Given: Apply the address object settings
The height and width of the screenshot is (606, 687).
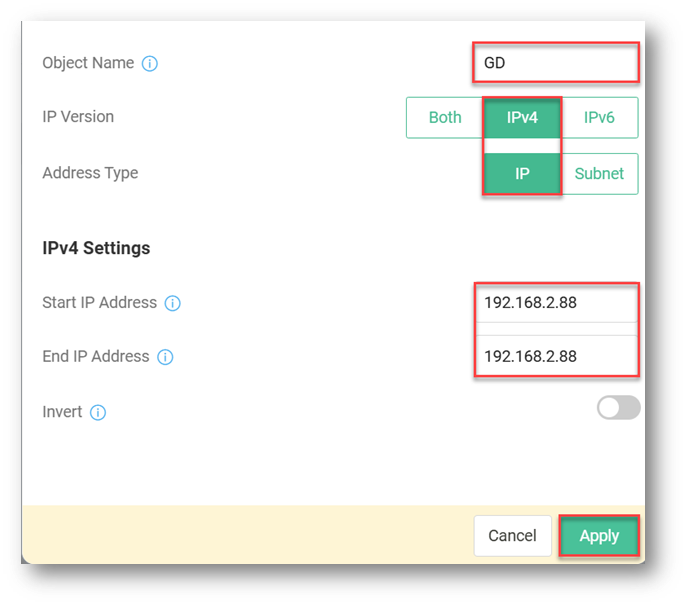Looking at the screenshot, I should click(599, 536).
